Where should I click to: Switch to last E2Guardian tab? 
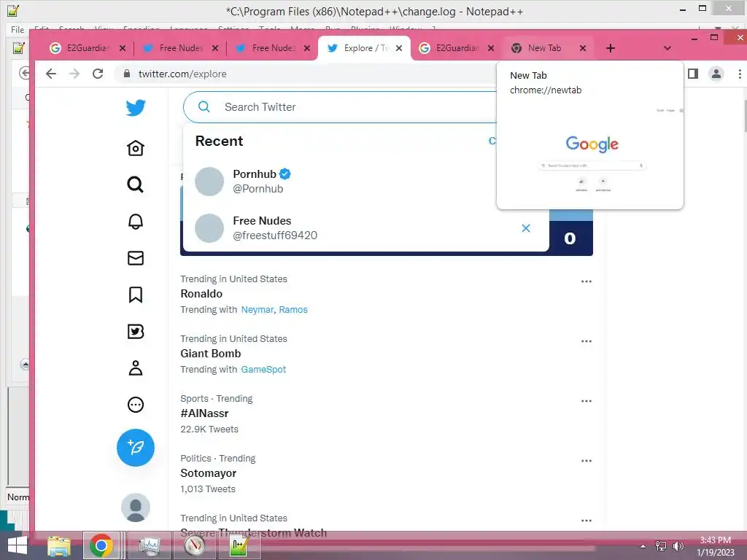pyautogui.click(x=457, y=48)
